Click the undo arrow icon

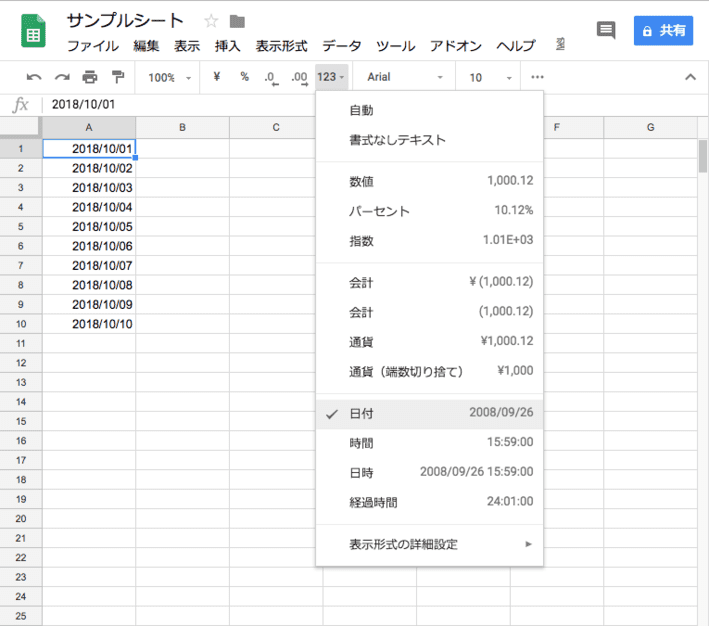pos(34,77)
